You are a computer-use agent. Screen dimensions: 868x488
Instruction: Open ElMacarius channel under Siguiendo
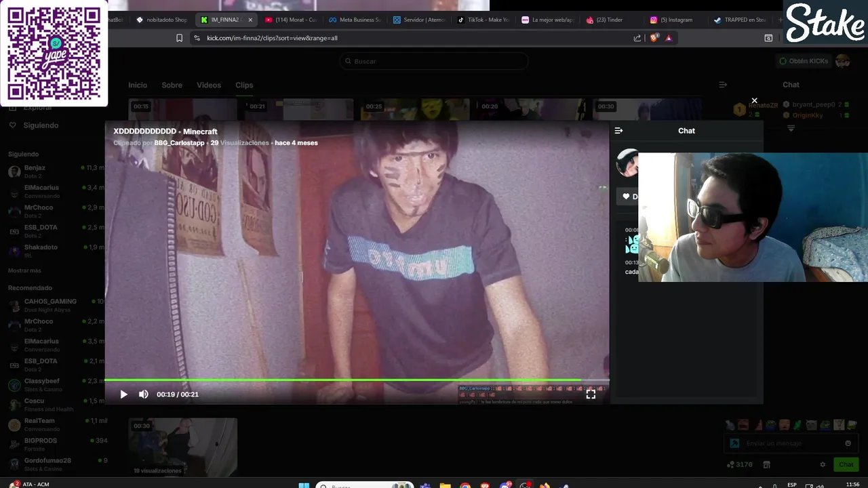point(54,191)
